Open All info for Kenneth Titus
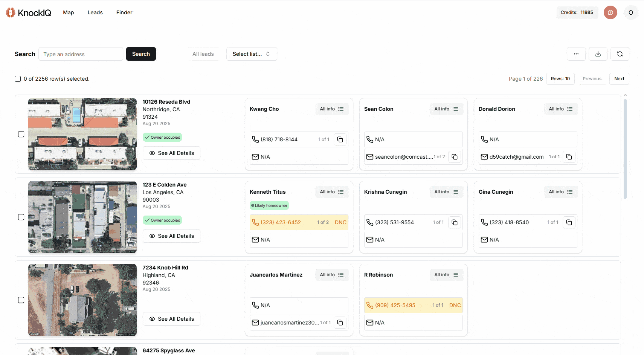The height and width of the screenshot is (355, 644). [x=331, y=192]
